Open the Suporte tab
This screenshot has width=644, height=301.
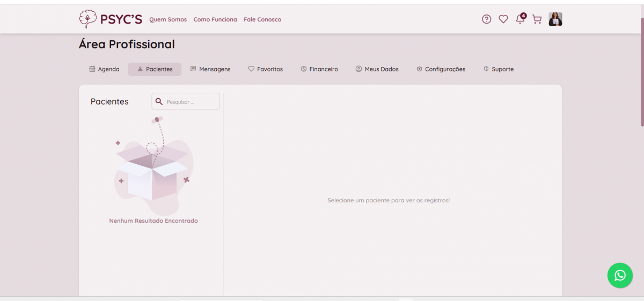[498, 69]
